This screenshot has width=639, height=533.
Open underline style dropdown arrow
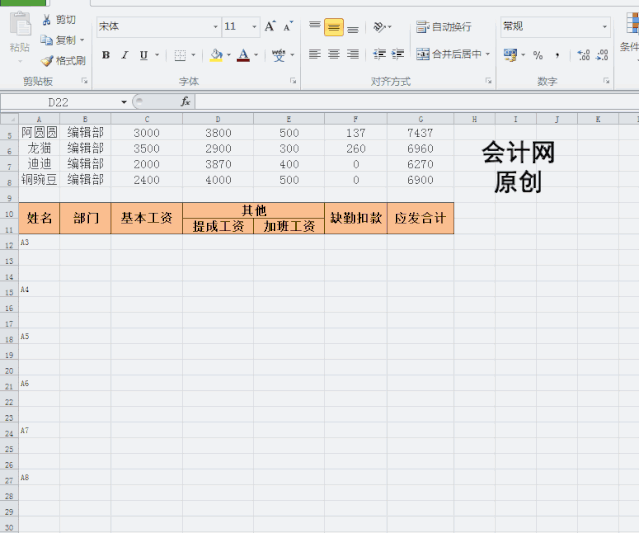[157, 55]
